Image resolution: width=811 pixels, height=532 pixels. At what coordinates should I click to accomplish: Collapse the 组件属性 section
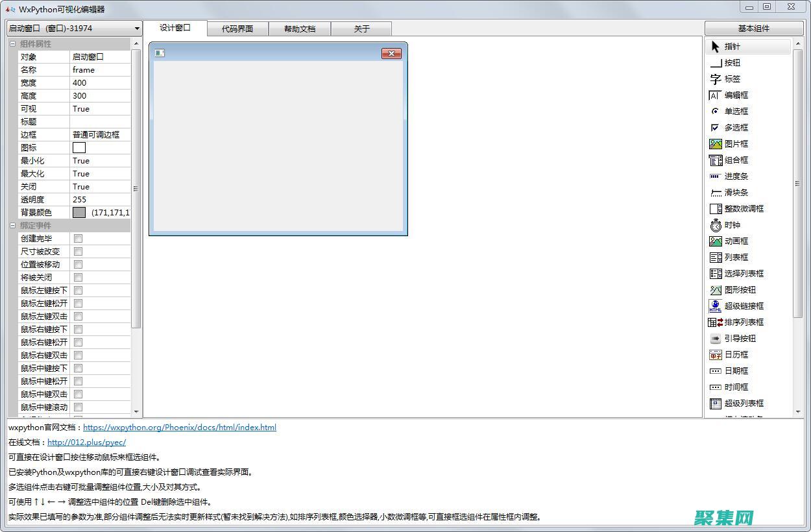[x=12, y=43]
